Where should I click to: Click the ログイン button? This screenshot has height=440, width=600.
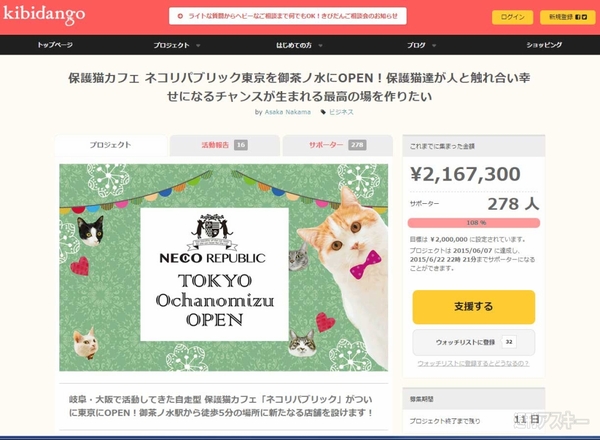pyautogui.click(x=512, y=17)
